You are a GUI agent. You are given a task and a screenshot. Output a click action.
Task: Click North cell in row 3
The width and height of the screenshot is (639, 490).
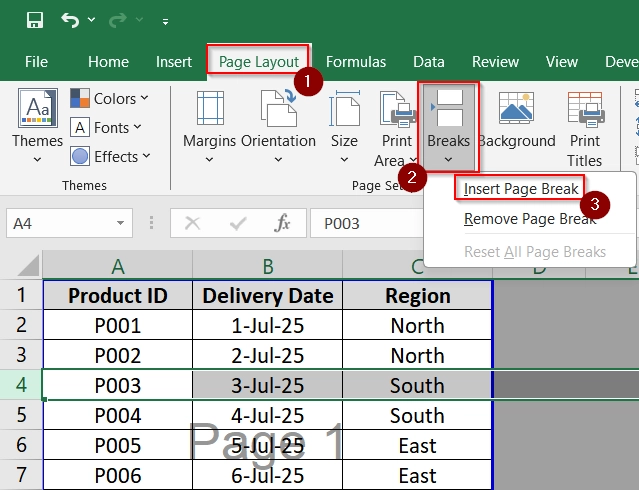tap(417, 355)
